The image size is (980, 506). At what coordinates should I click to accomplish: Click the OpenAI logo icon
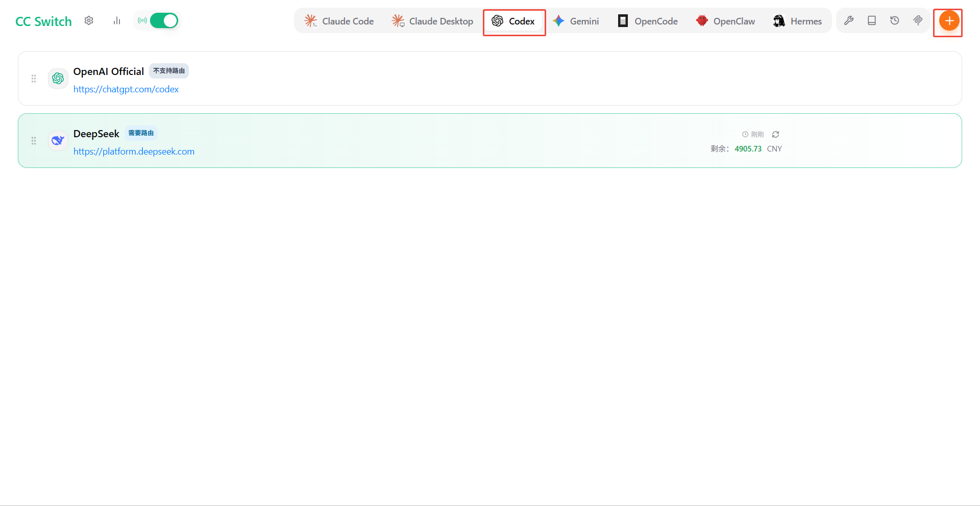tap(58, 79)
